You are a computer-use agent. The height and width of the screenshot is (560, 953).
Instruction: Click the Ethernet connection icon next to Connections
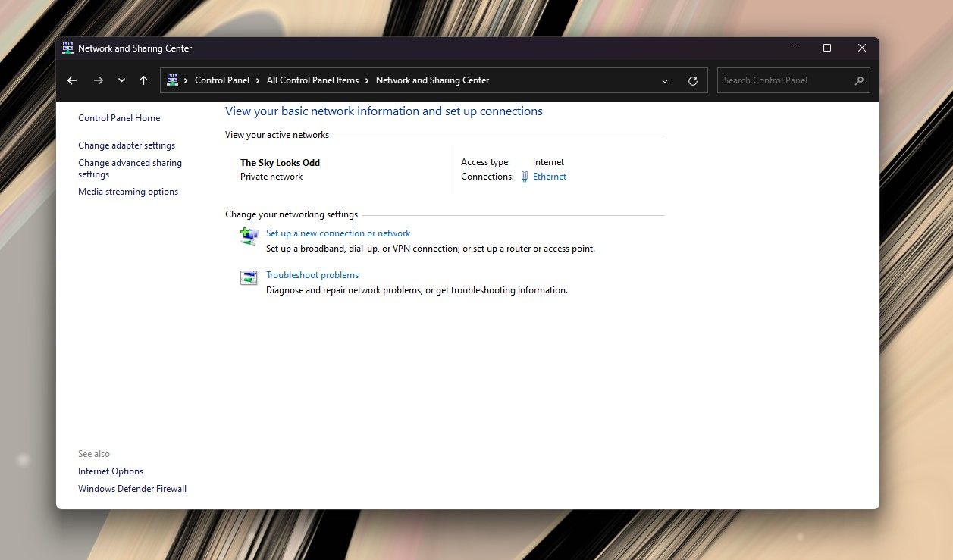pos(524,176)
